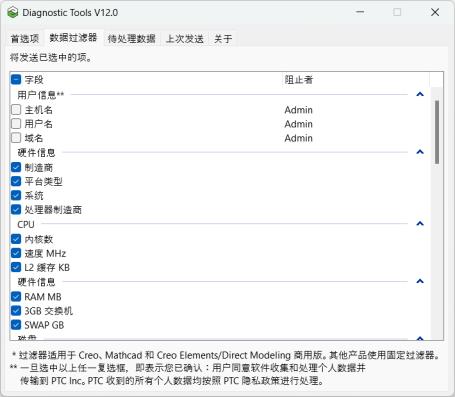Open the 待处理数据 tab
This screenshot has width=455, height=397.
(132, 39)
